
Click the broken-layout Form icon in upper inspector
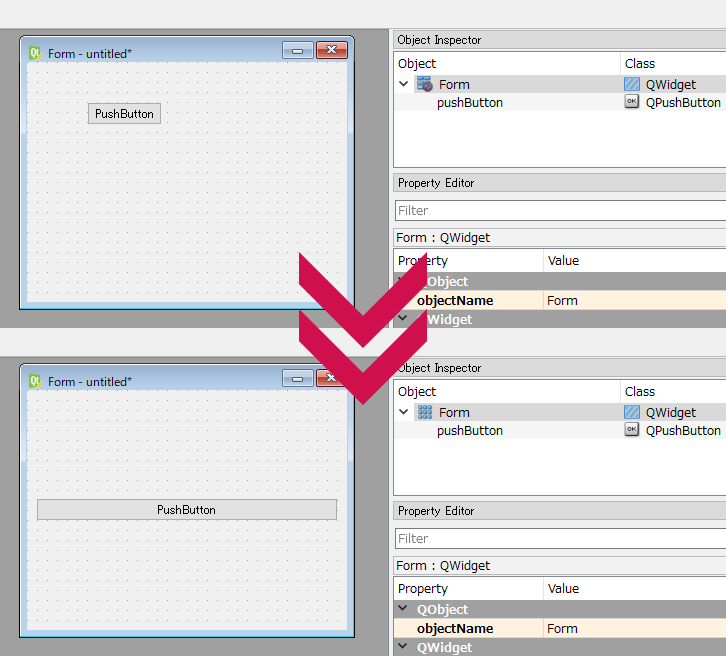424,85
